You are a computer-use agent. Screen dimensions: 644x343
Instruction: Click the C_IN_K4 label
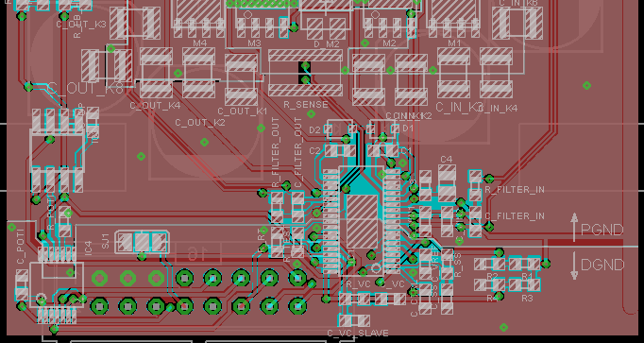pos(498,109)
